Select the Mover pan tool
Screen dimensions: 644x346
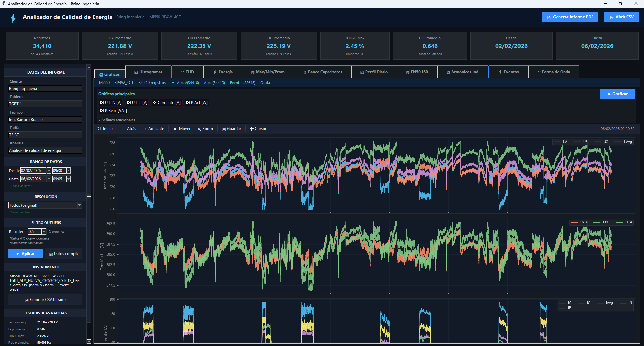click(182, 129)
